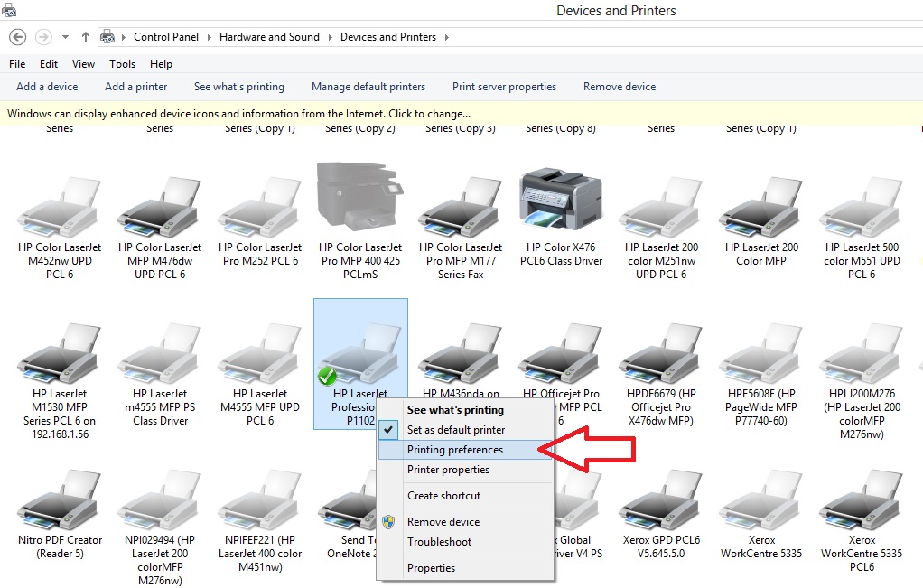Open the File menu
Image resolution: width=923 pixels, height=588 pixels.
pos(17,63)
